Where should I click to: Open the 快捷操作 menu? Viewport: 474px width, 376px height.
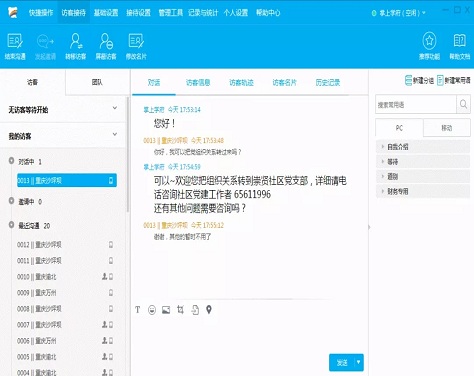(41, 13)
